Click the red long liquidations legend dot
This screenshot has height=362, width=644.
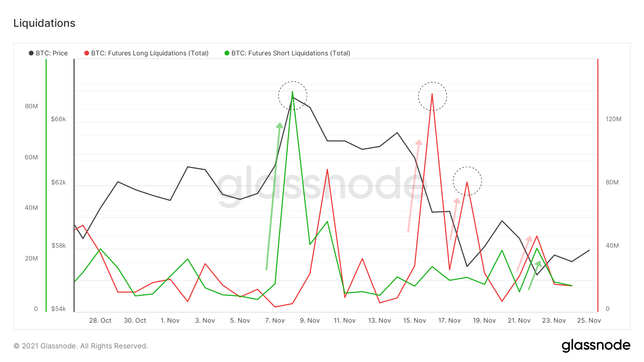(87, 53)
